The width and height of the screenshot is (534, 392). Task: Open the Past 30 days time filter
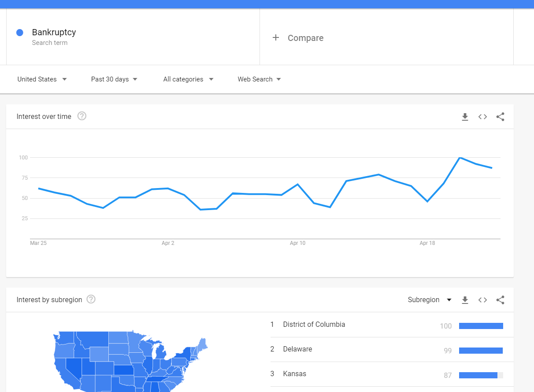114,79
